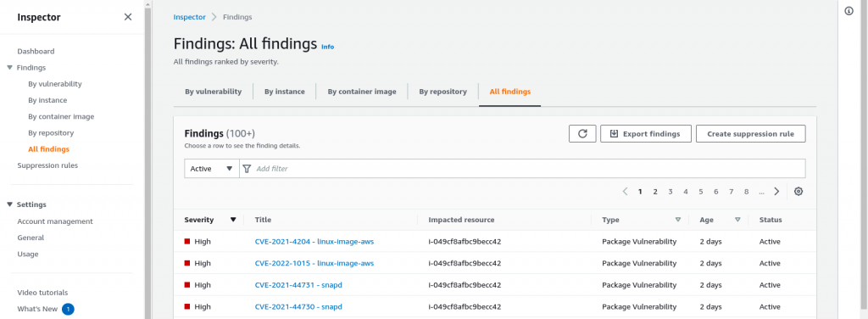Close the Inspector side navigation panel
868x319 pixels.
(x=128, y=17)
